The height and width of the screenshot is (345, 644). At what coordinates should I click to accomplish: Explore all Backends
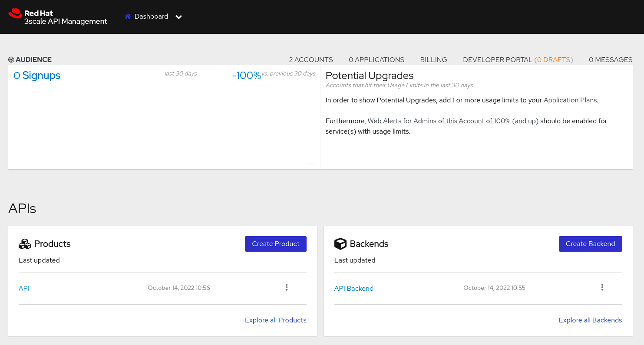coord(591,320)
